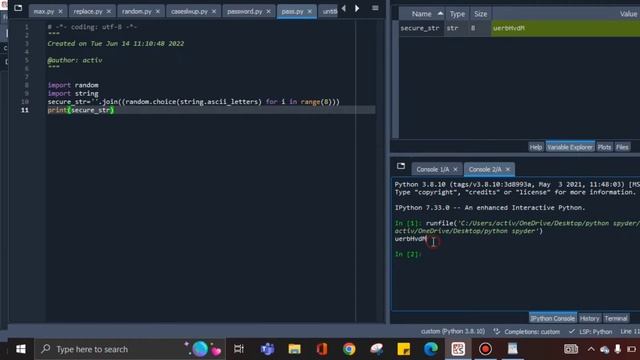Select the pass.py editor tab
The width and height of the screenshot is (640, 360).
click(292, 11)
